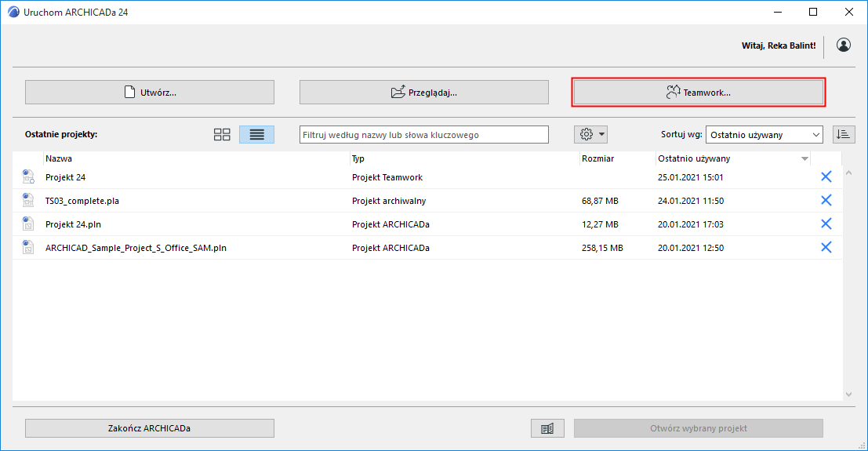
Task: Click the Projekt 24 Teamwork file icon
Action: (27, 176)
